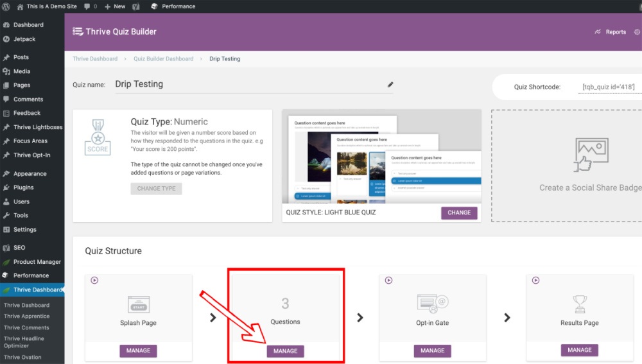
Task: Open Tools in sidebar
Action: coord(21,215)
